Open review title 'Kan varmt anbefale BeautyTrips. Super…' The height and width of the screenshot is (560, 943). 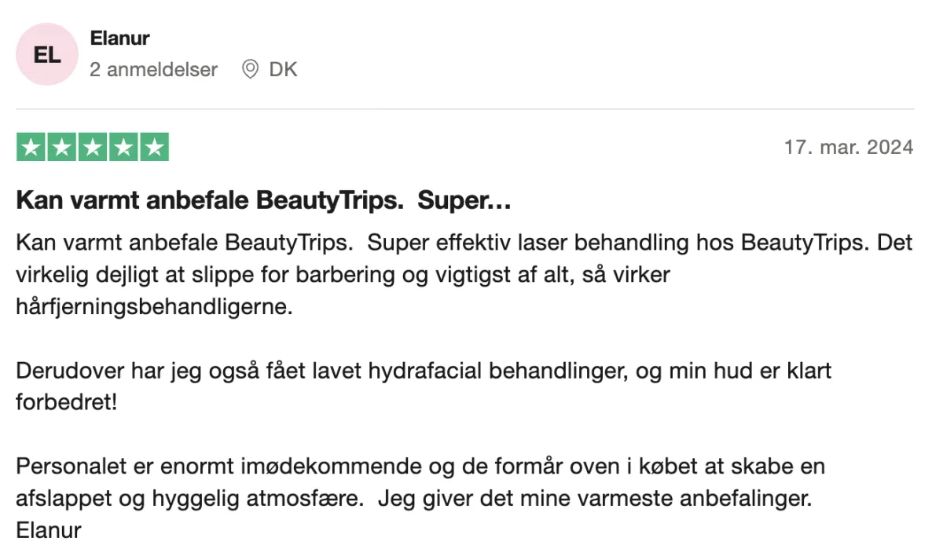pos(264,200)
